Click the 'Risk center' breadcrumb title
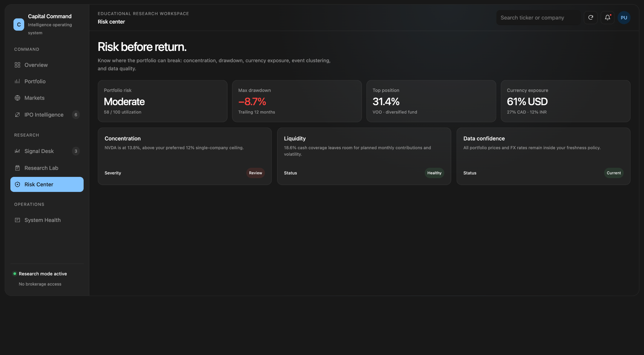Viewport: 644px width, 355px height. click(x=111, y=22)
